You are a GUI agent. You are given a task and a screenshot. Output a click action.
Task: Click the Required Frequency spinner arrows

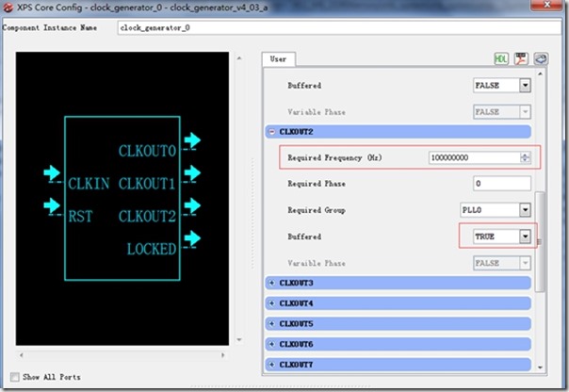pyautogui.click(x=525, y=157)
